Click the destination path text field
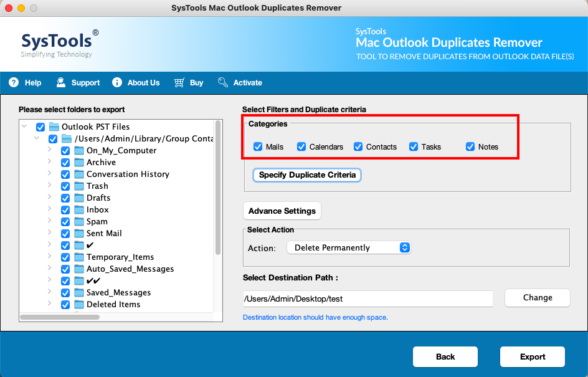Screen dimensions: 588x377 [x=368, y=298]
